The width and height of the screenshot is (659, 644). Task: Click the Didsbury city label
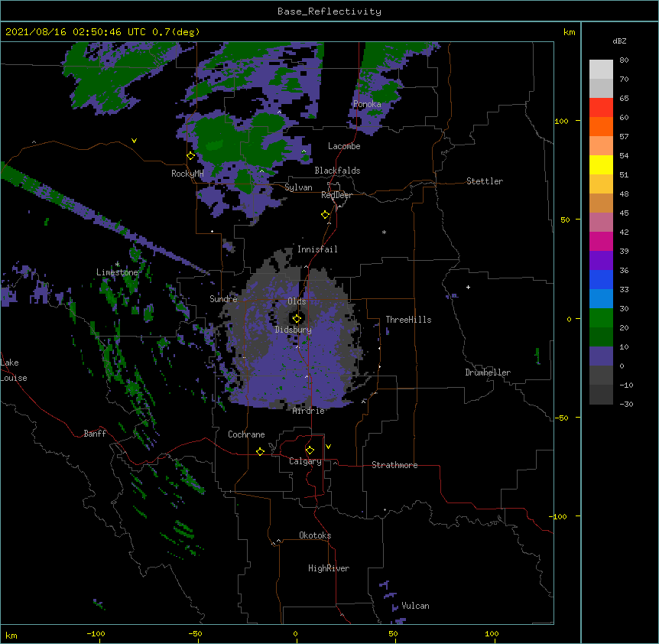293,330
